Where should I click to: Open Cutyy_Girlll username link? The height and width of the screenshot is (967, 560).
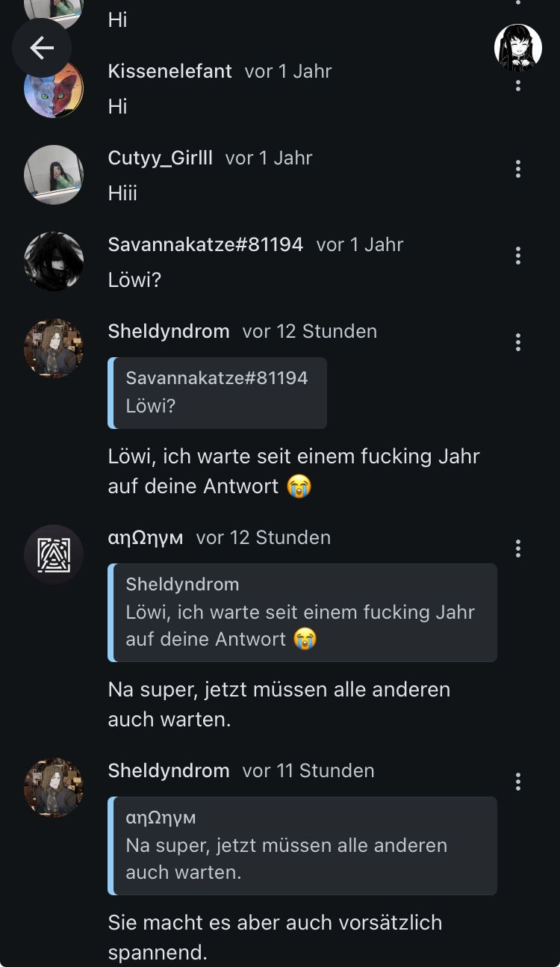161,158
